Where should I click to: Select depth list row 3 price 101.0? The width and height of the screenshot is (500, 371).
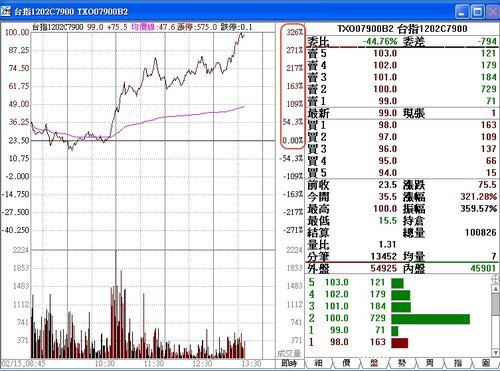pyautogui.click(x=337, y=306)
